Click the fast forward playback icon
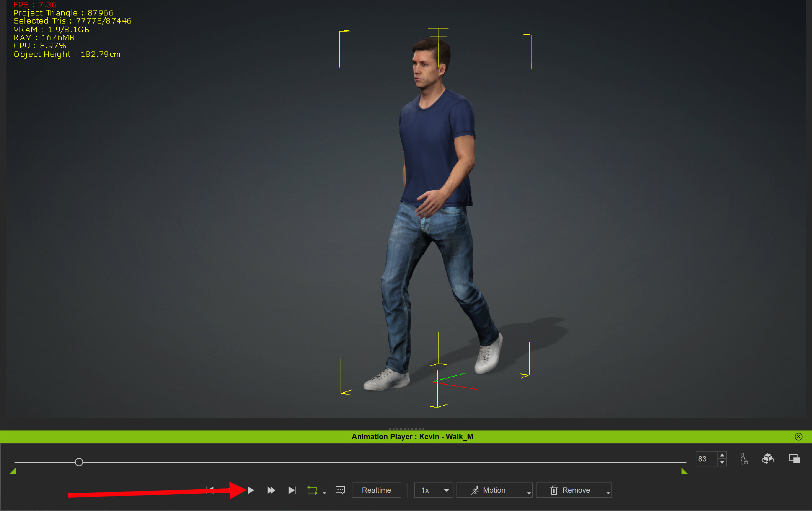 [271, 490]
